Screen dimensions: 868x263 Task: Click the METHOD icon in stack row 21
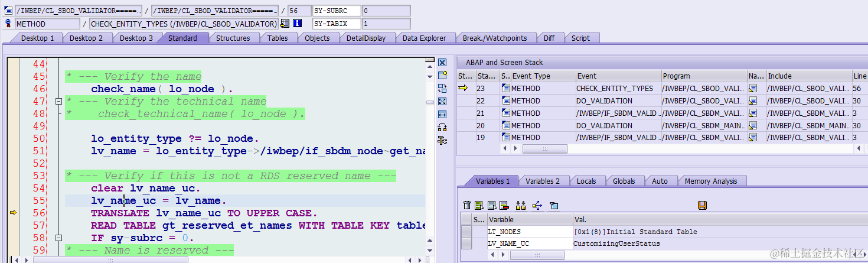505,113
